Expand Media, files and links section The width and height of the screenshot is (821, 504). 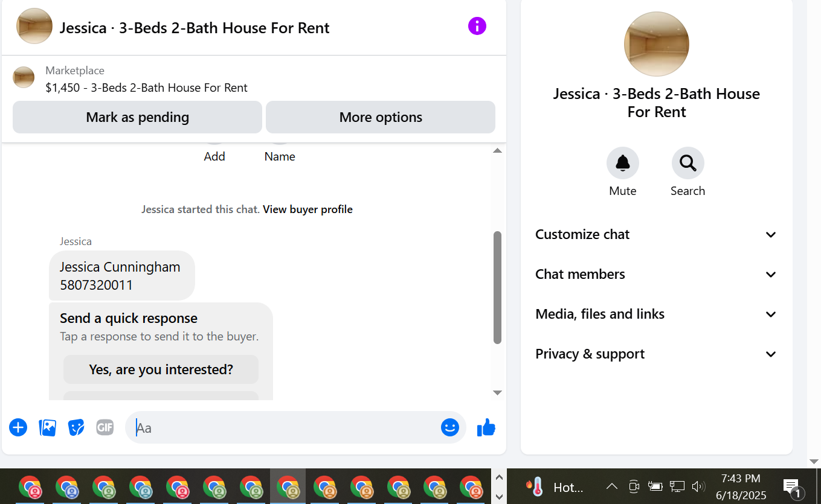(x=656, y=314)
